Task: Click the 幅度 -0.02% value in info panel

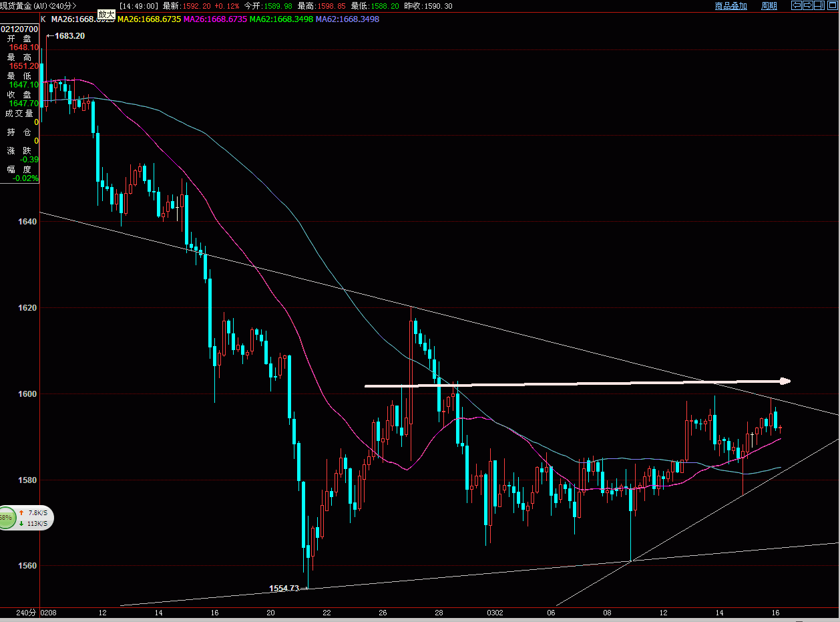Action: point(26,178)
